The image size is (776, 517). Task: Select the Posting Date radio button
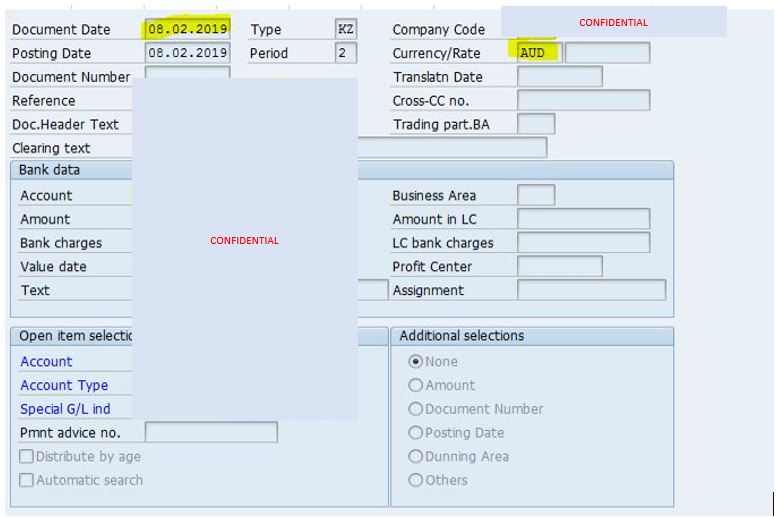(x=416, y=433)
